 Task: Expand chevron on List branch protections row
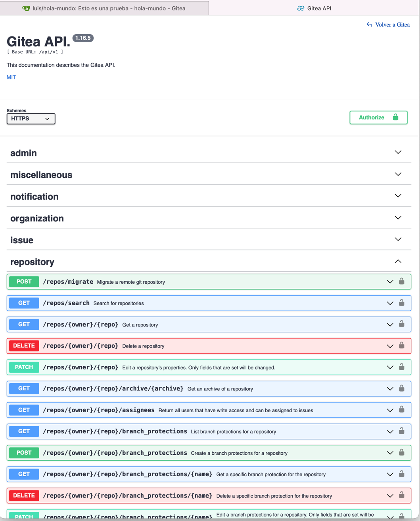pos(390,432)
